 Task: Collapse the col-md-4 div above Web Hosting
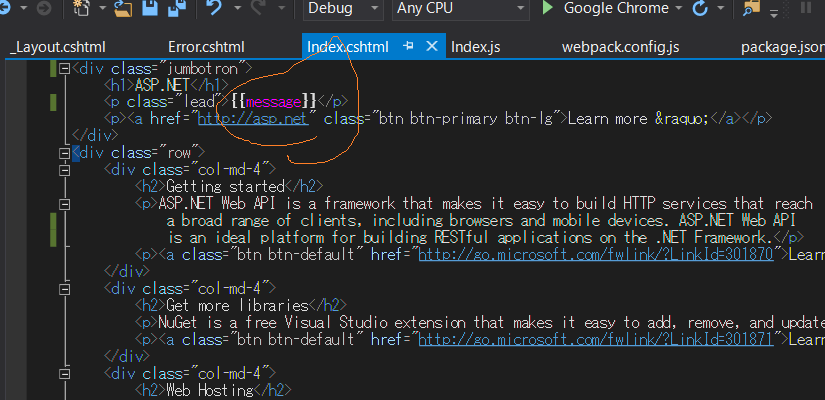pos(64,374)
